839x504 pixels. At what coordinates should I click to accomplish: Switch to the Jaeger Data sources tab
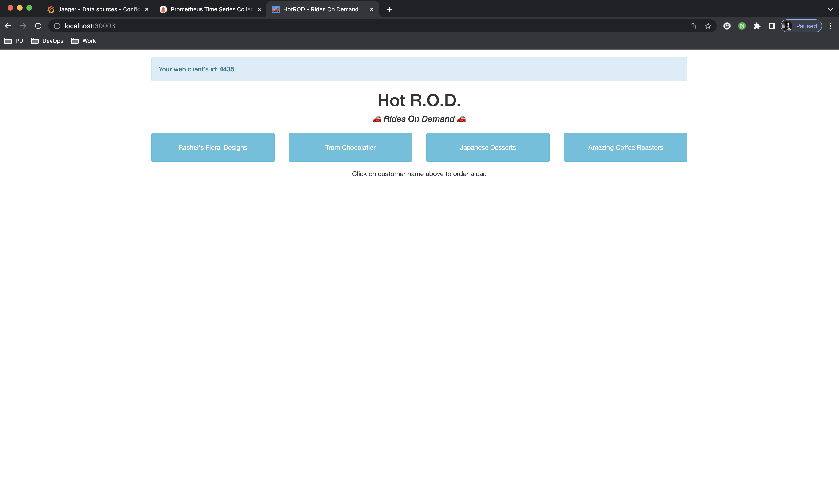(99, 9)
